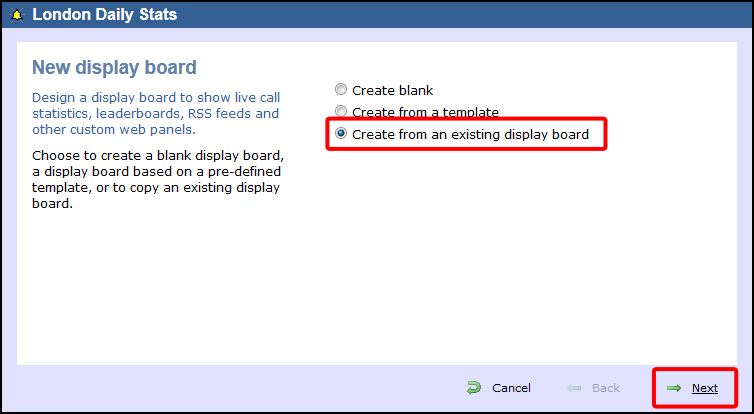Go to the previous step with Back
Viewport: 754px width, 414px height.
(605, 388)
